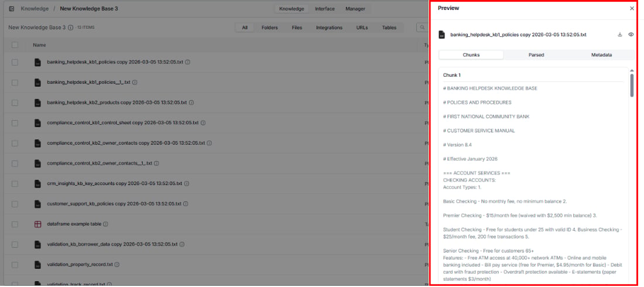Filter items by Folders
The height and width of the screenshot is (287, 644).
(269, 28)
